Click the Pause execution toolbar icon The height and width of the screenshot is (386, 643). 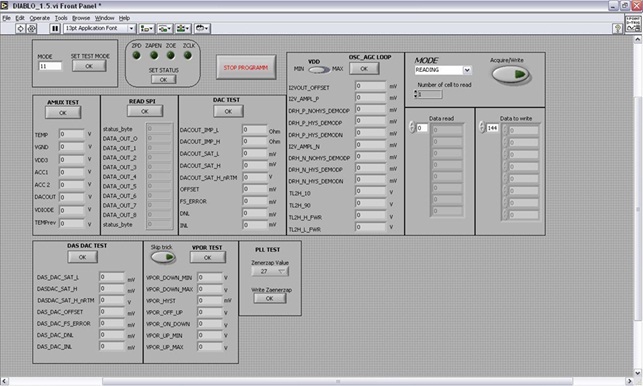coord(55,28)
